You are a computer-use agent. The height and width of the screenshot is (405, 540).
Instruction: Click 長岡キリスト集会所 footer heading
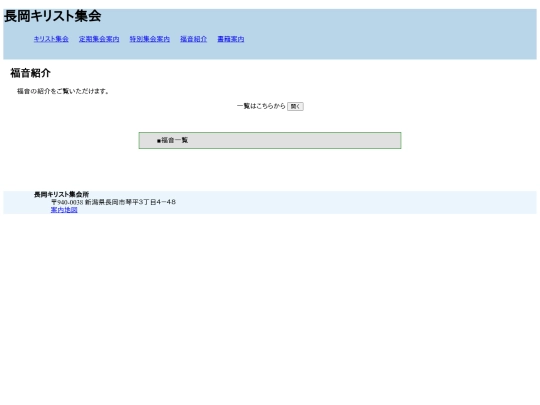coord(61,195)
